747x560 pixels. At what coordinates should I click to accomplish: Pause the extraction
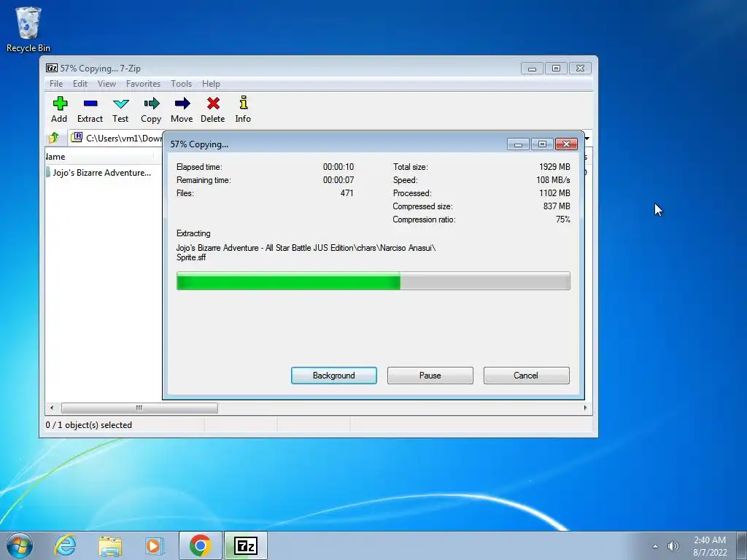(x=430, y=376)
